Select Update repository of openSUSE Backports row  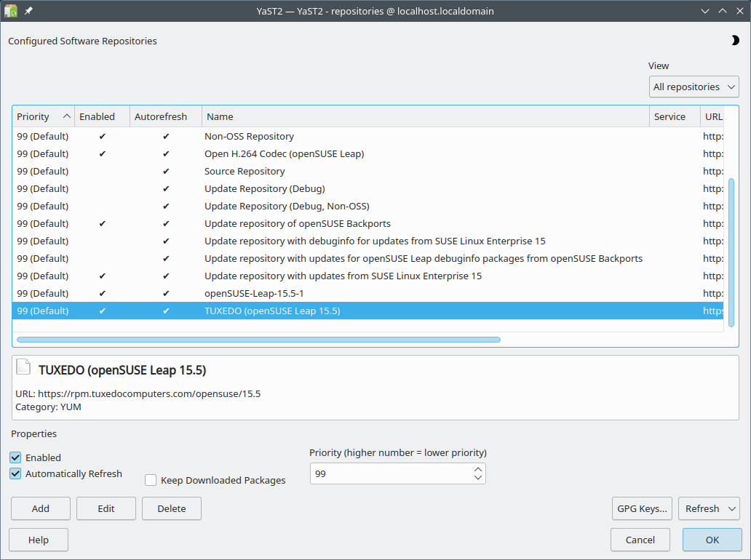tap(367, 223)
